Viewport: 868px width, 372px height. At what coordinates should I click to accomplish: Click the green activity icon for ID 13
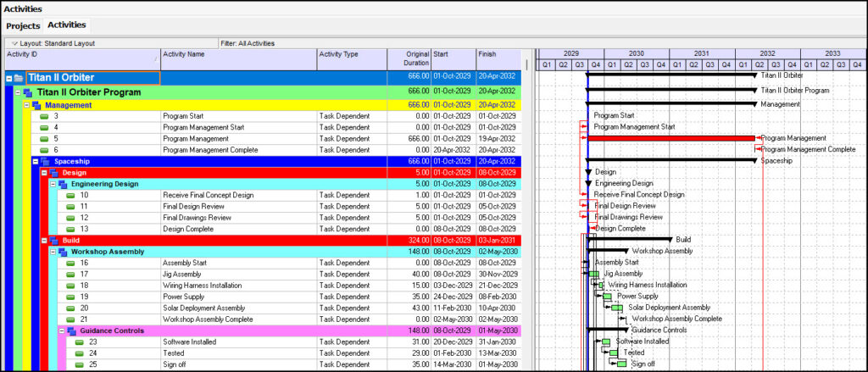[71, 229]
